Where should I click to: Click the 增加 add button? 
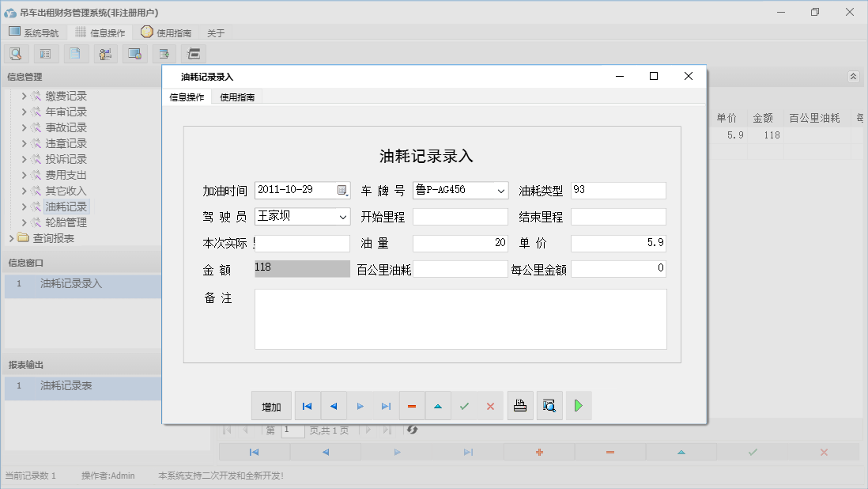[271, 405]
